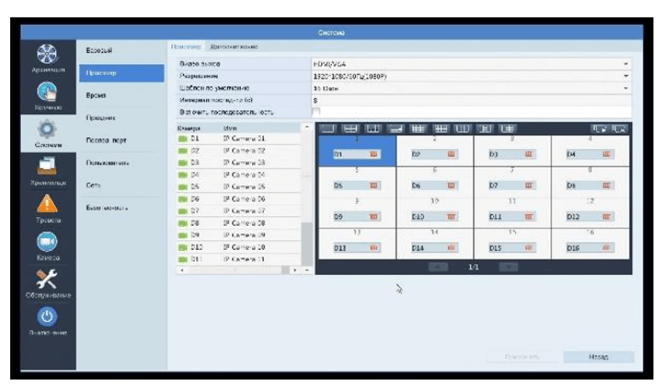Click the scroll-up arrow of camera list
This screenshot has width=664, height=391.
click(307, 128)
